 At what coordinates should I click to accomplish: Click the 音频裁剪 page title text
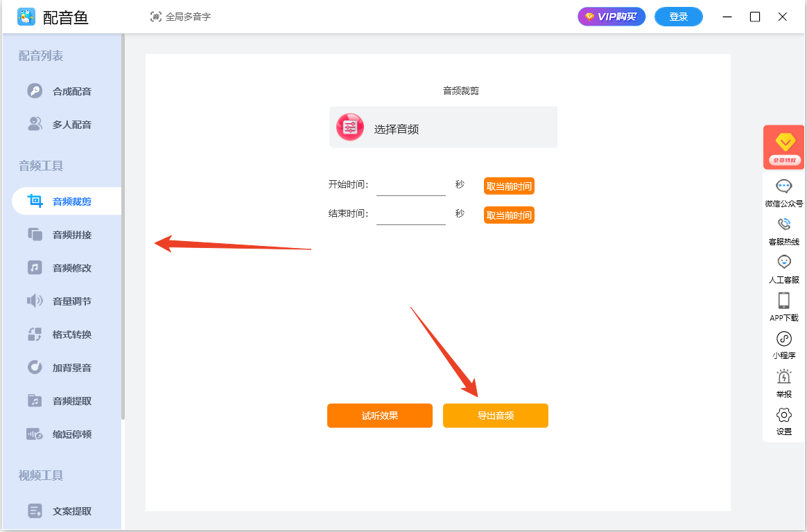click(460, 91)
